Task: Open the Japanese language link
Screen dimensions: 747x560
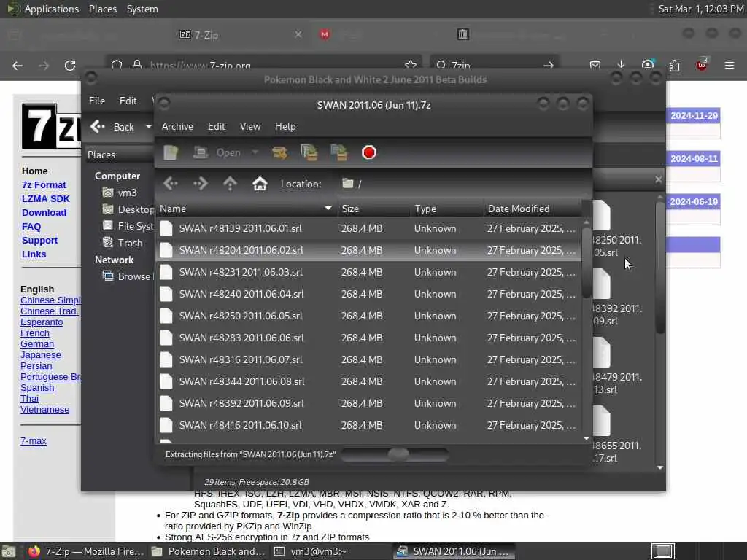Action: tap(41, 355)
